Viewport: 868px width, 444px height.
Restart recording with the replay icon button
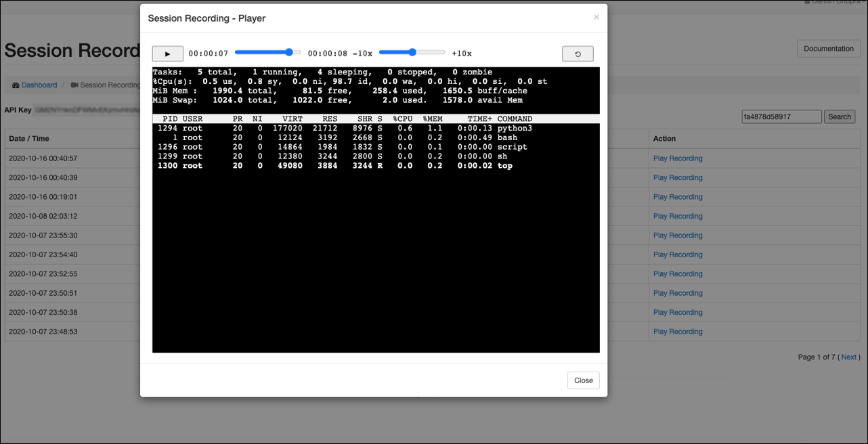[578, 53]
